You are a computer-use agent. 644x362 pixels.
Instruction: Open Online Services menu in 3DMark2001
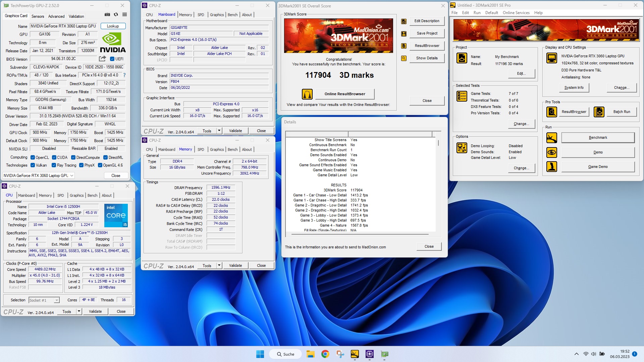(x=516, y=13)
